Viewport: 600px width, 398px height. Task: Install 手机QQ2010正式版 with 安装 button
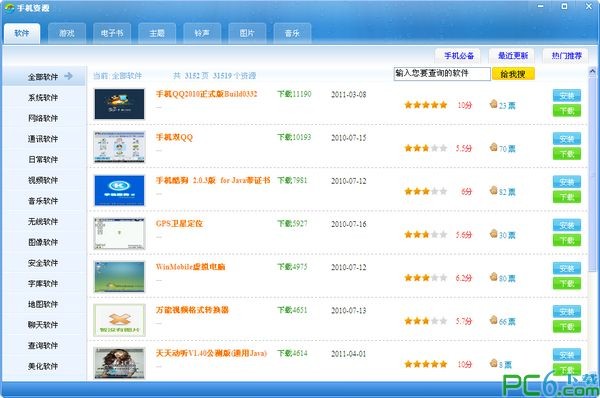tap(567, 96)
